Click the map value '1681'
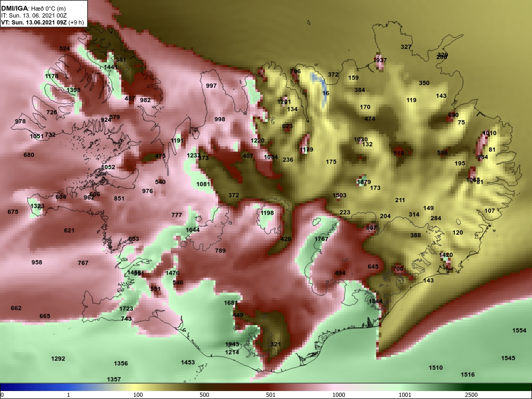The image size is (532, 399). pos(231,302)
